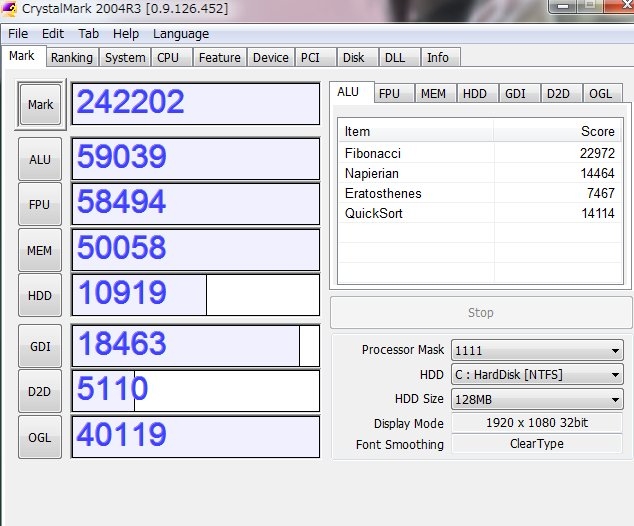Screen dimensions: 634x526
Task: Switch to the Device tab
Action: click(x=271, y=57)
